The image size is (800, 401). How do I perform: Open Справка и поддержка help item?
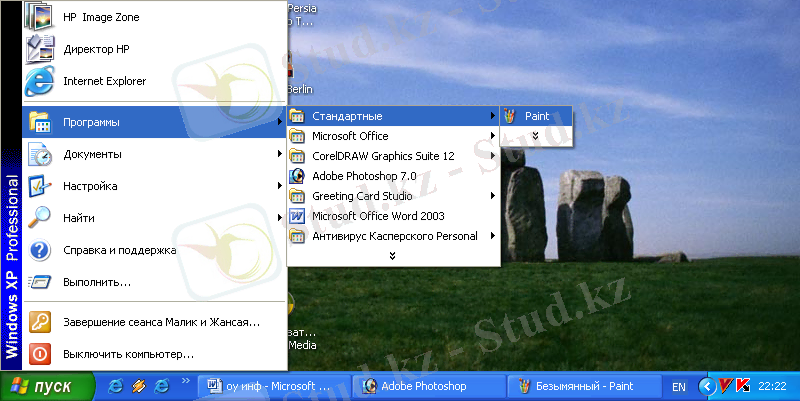tap(119, 250)
